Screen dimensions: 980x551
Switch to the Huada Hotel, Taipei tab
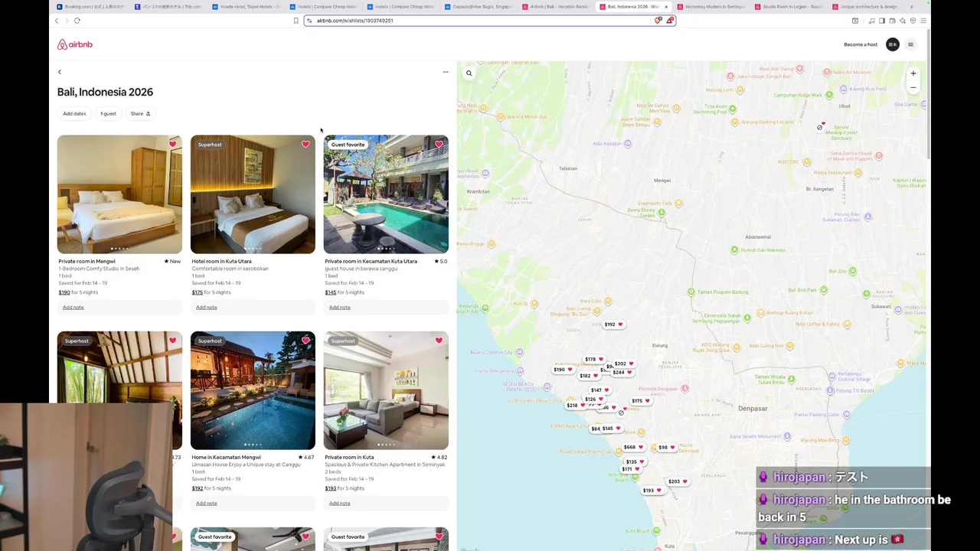click(x=246, y=6)
